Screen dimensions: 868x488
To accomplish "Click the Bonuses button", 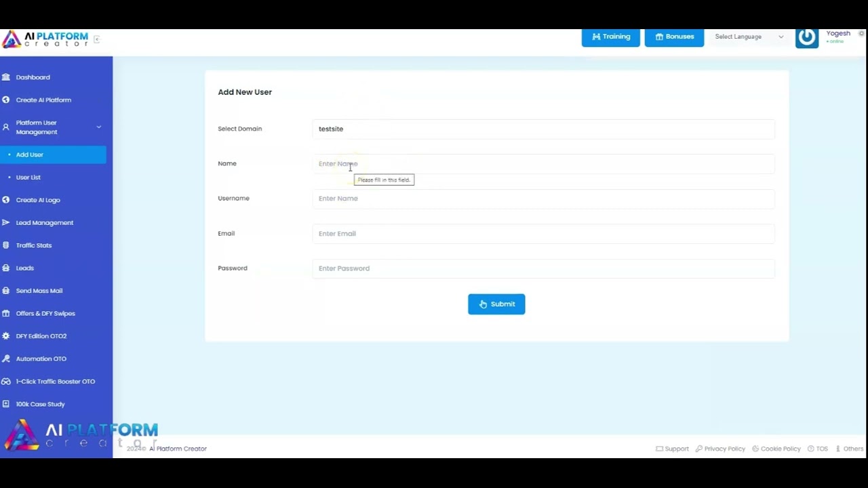I will coord(674,37).
